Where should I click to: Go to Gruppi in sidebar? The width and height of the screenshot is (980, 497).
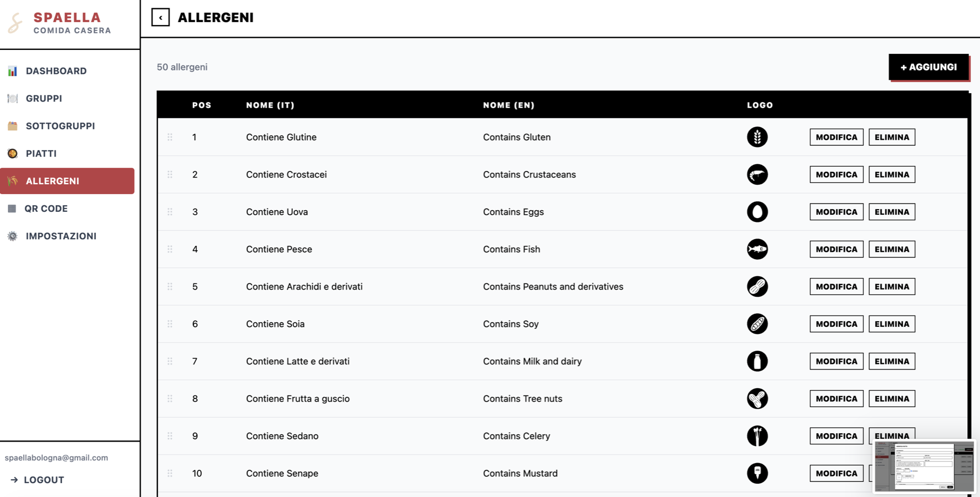[67, 98]
